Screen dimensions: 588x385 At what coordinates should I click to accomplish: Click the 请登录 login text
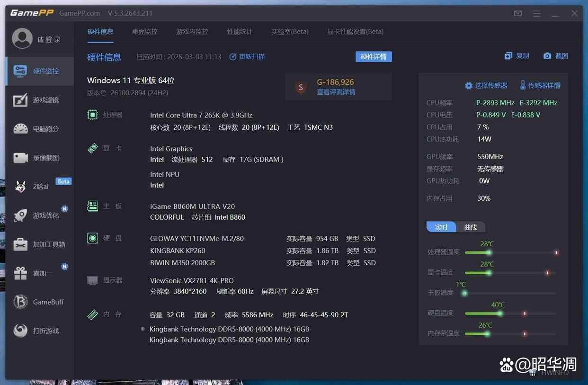click(x=49, y=39)
